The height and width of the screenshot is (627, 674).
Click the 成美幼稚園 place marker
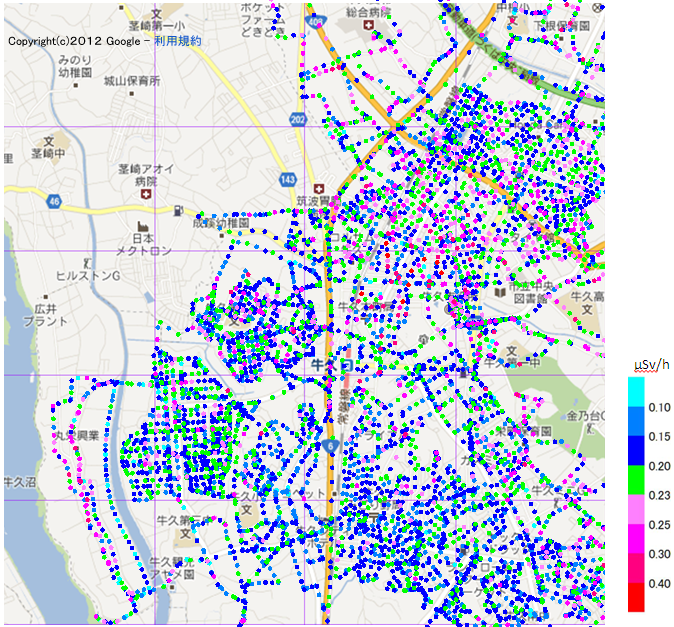[x=222, y=236]
